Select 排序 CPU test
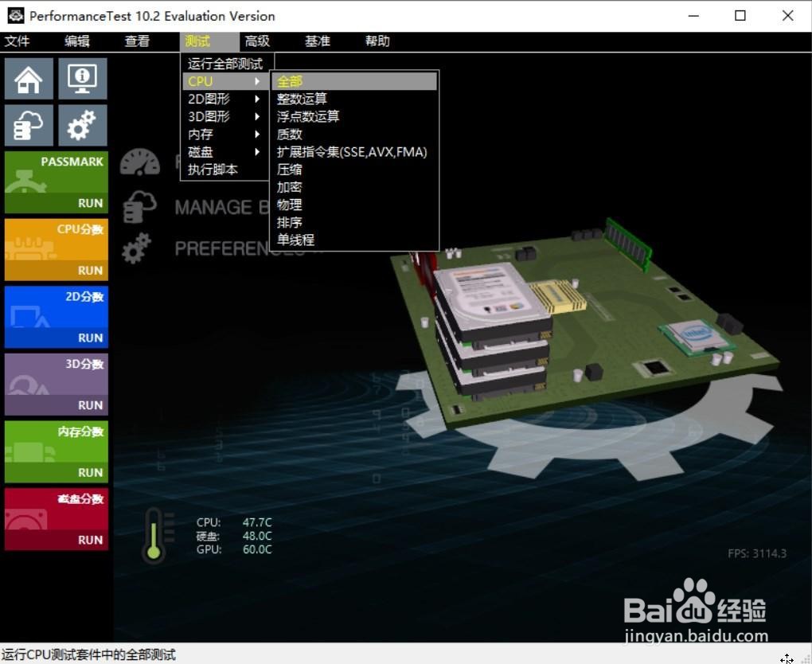Image resolution: width=812 pixels, height=664 pixels. pyautogui.click(x=355, y=222)
